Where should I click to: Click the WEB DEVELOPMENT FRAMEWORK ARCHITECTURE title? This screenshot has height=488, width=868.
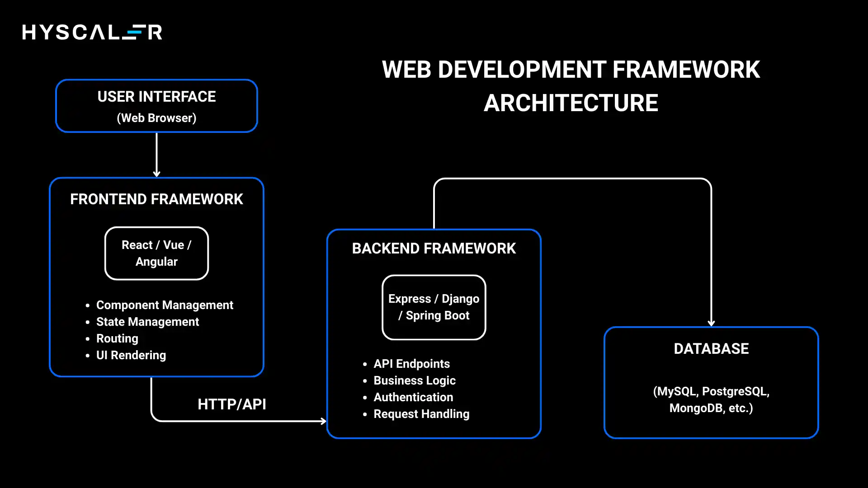571,86
